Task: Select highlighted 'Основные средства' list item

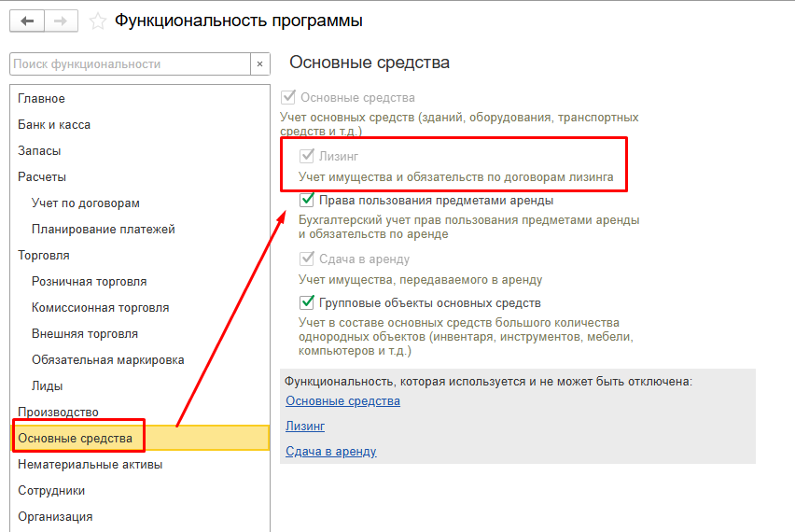Action: coord(140,438)
